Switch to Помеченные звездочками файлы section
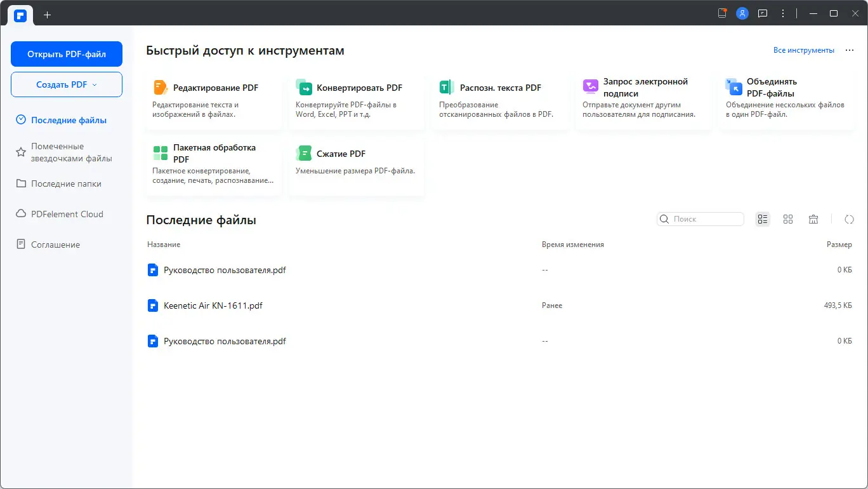 65,152
